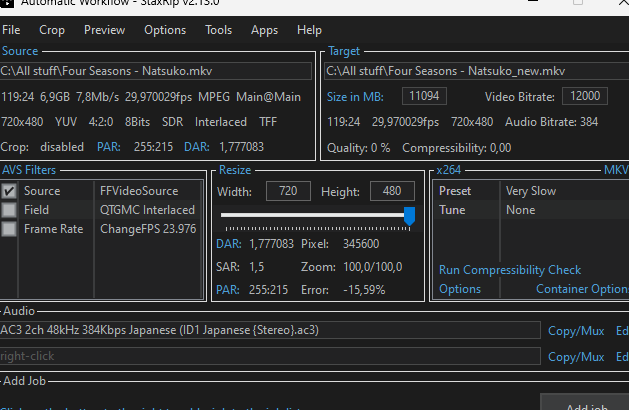The width and height of the screenshot is (629, 410).
Task: Open the Tools menu
Action: [218, 30]
